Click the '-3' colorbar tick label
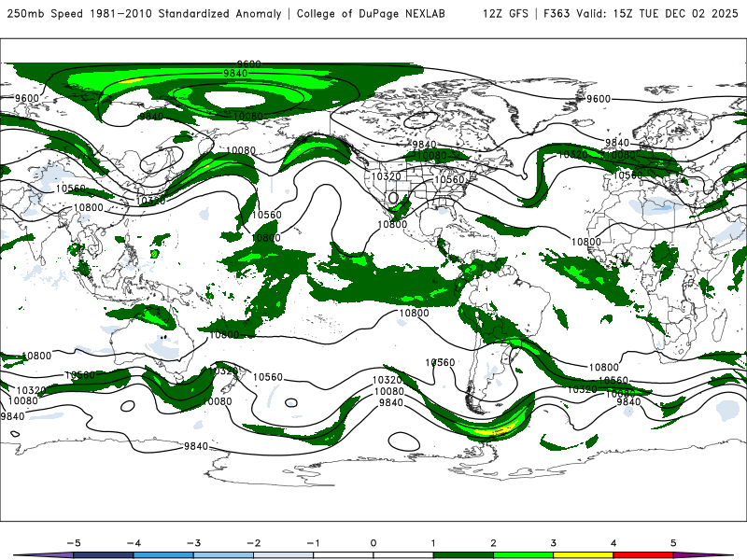This screenshot has width=747, height=560. point(193,543)
